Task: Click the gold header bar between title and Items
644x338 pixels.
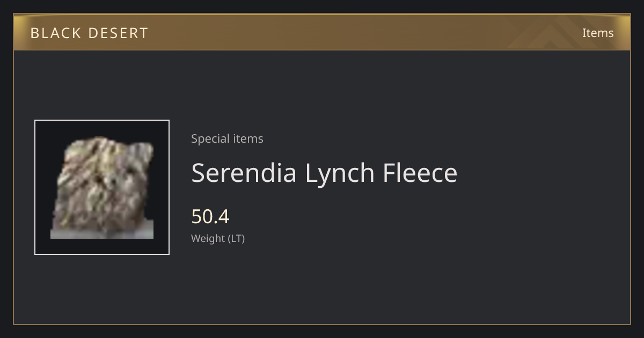Action: (x=365, y=33)
